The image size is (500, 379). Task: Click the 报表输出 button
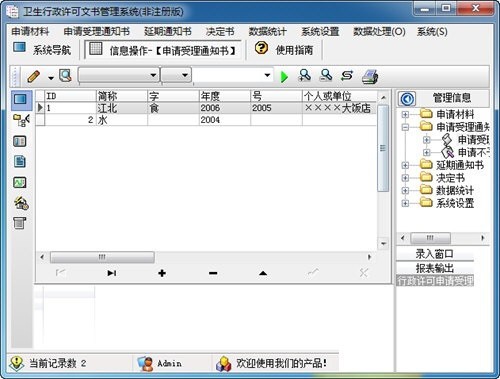coord(435,268)
